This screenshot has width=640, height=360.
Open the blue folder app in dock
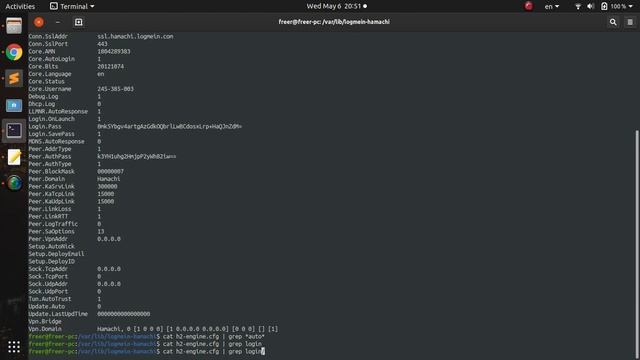point(14,105)
